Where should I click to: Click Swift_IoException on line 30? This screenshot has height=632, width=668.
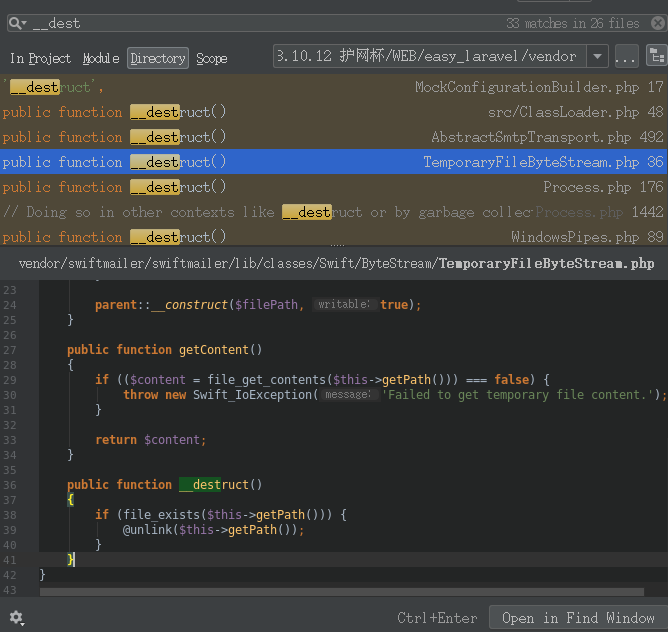253,395
